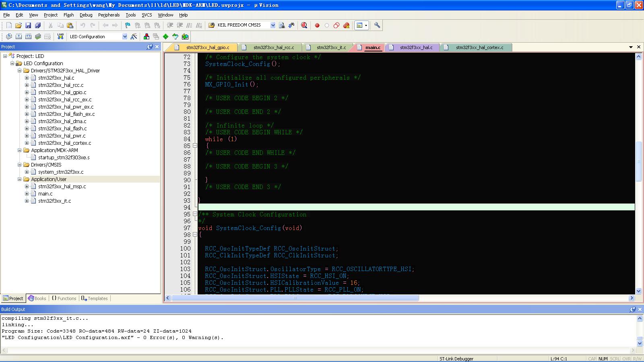Click the Save All icon
Viewport: 644px width, 362px height.
[x=38, y=25]
